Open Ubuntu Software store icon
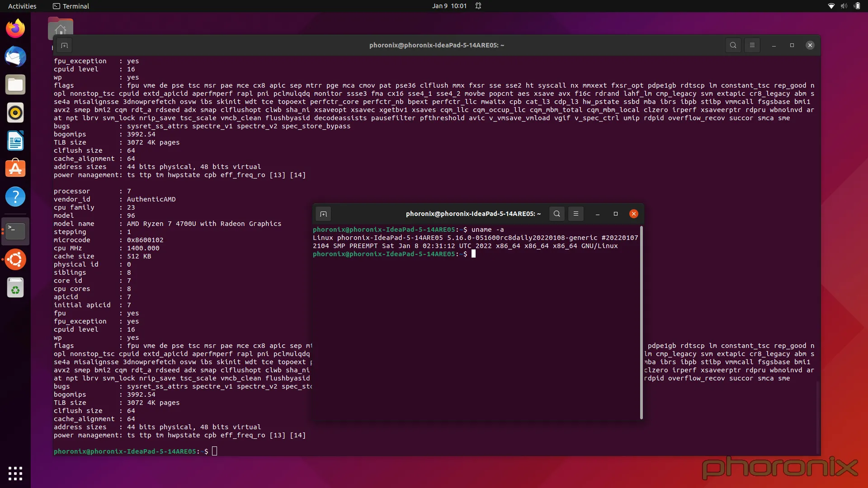The image size is (868, 488). point(15,169)
